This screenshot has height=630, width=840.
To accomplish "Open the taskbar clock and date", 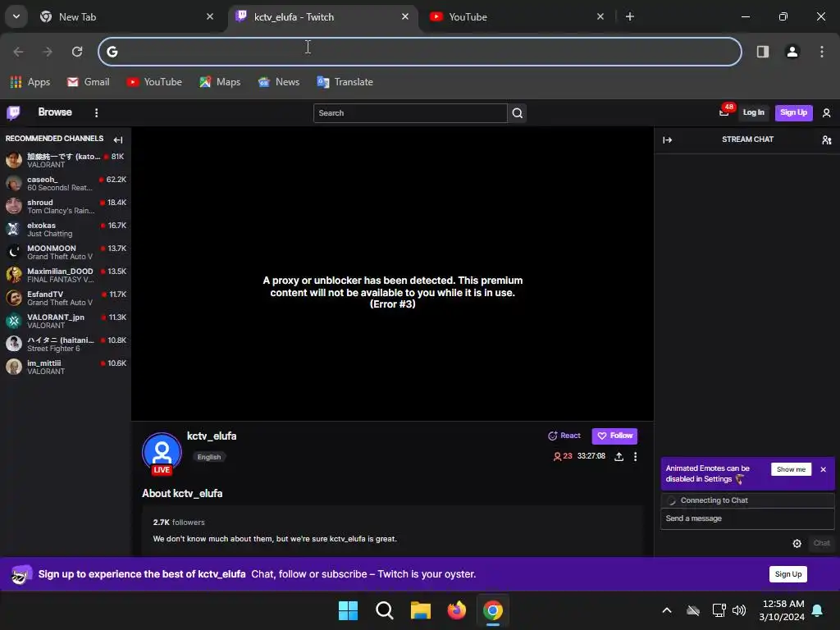I will point(782,610).
